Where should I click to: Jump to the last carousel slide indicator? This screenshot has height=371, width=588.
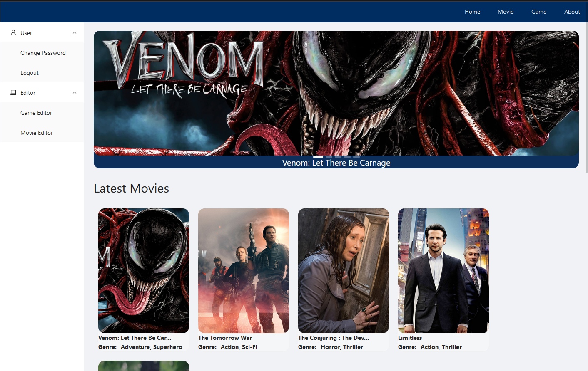click(x=356, y=157)
